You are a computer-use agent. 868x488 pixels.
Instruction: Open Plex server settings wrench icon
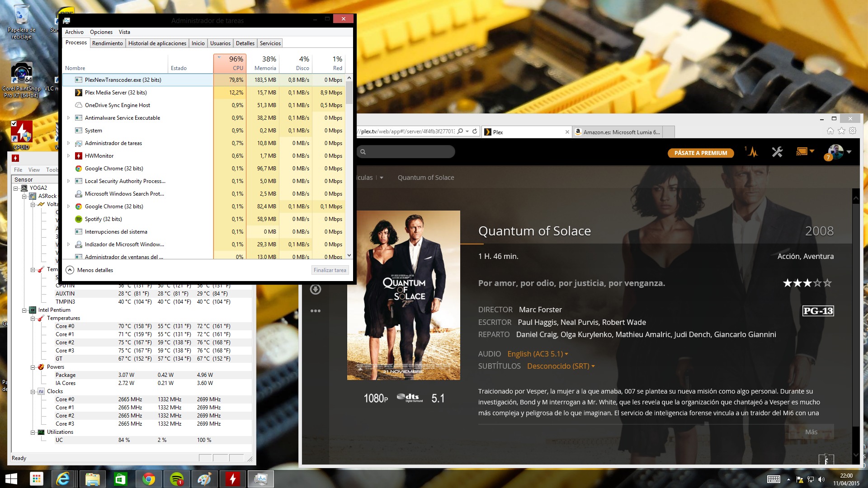[777, 152]
